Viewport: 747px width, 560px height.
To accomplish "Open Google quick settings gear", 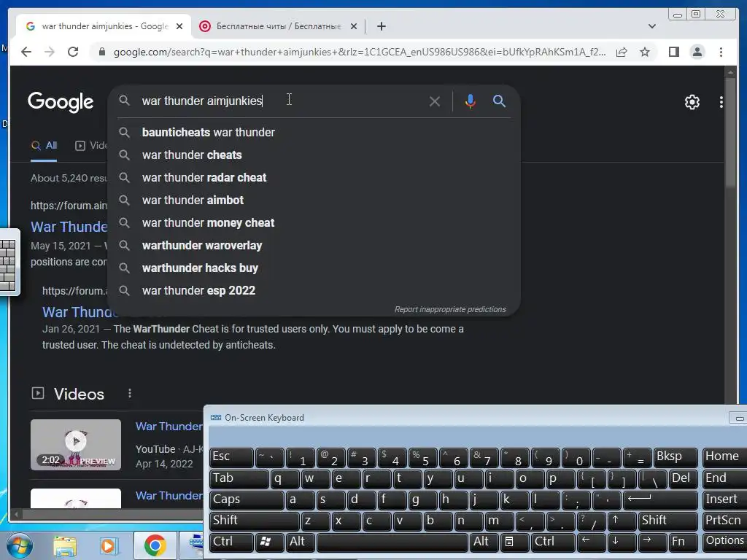I will click(692, 102).
